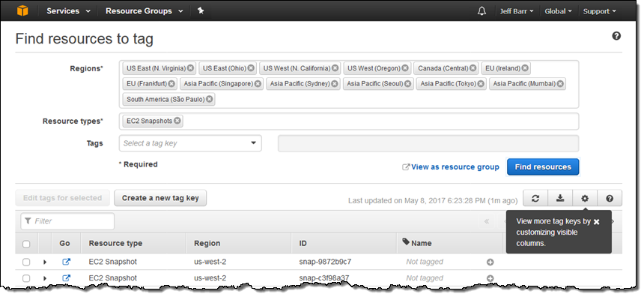Select the snap-c3f98a37 row checkbox

[x=26, y=278]
